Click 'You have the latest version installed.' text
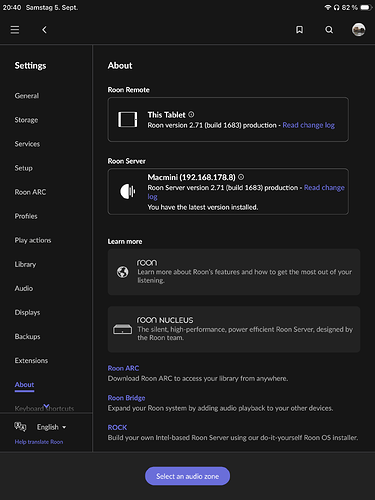The image size is (375, 500). [203, 207]
